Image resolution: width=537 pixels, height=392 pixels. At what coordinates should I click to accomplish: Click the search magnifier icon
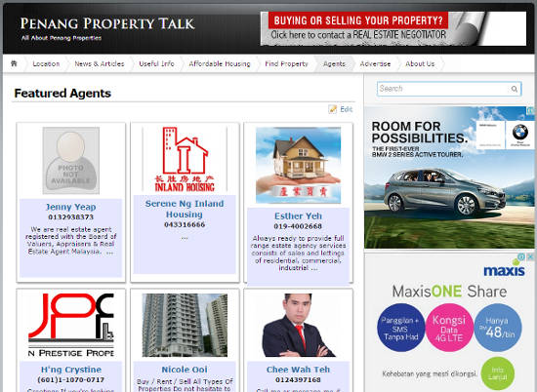point(514,89)
